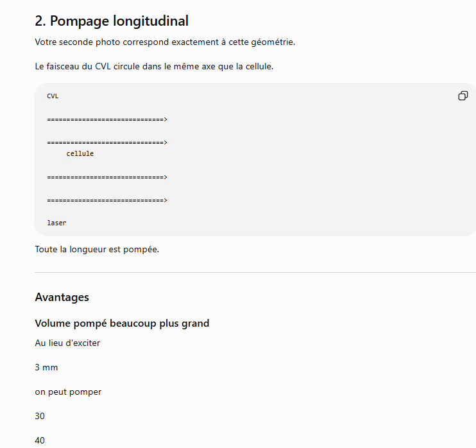476x448 pixels.
Task: Click the horizontal divider above 'Avantages'
Action: (255, 272)
